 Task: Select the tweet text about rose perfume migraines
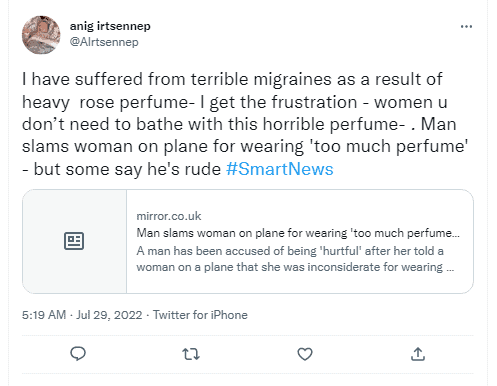click(245, 124)
